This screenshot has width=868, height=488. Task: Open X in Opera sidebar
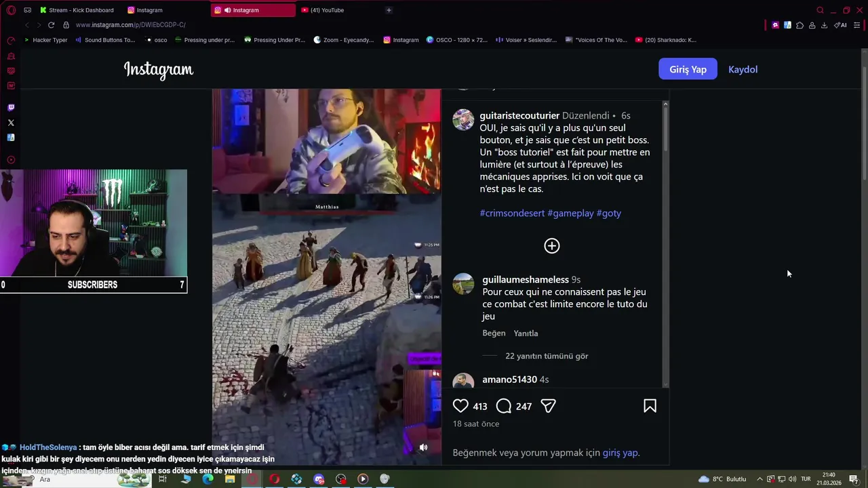(x=11, y=123)
